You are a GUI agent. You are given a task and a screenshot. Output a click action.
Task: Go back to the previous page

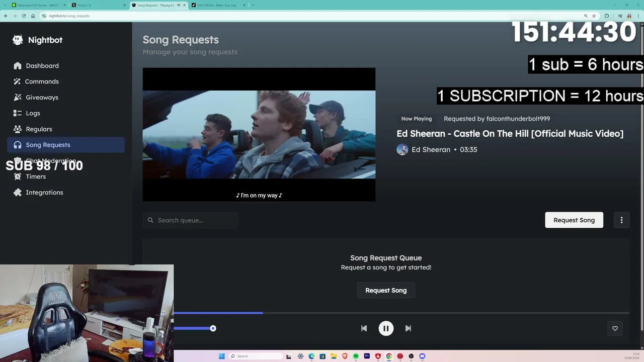[6, 16]
